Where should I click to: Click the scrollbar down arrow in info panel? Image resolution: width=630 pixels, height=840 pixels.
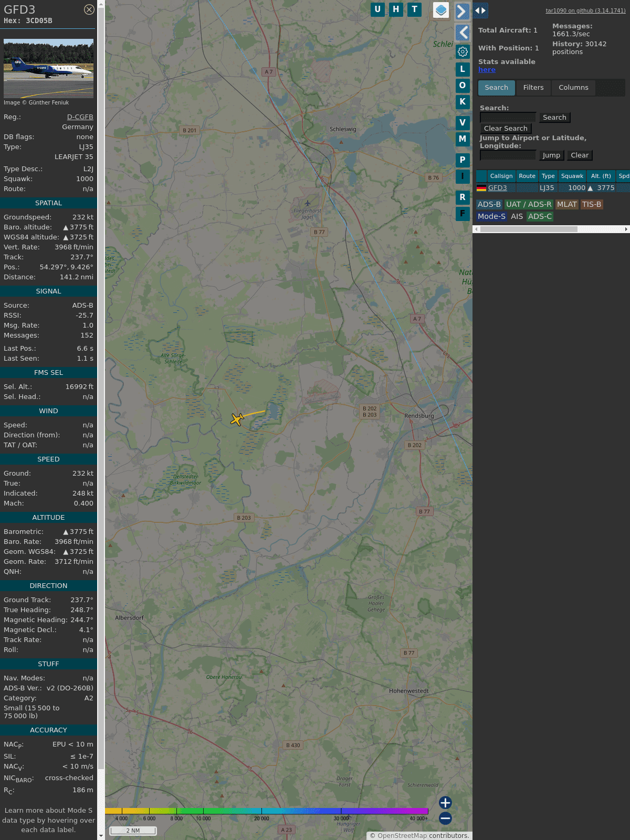pyautogui.click(x=101, y=836)
